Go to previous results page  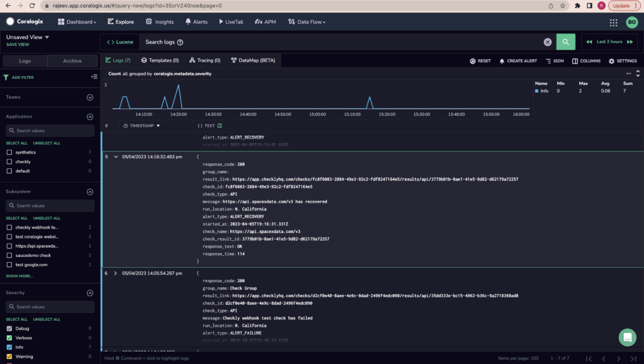(604, 359)
